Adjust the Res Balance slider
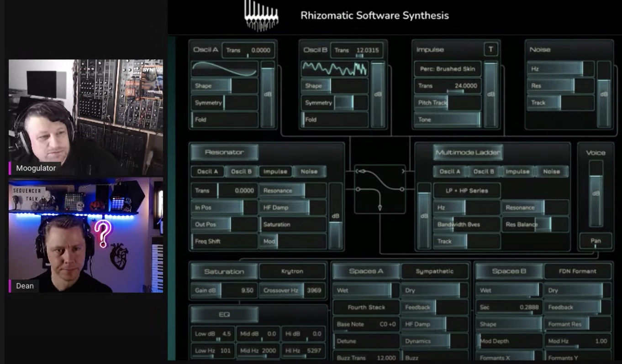 535,224
